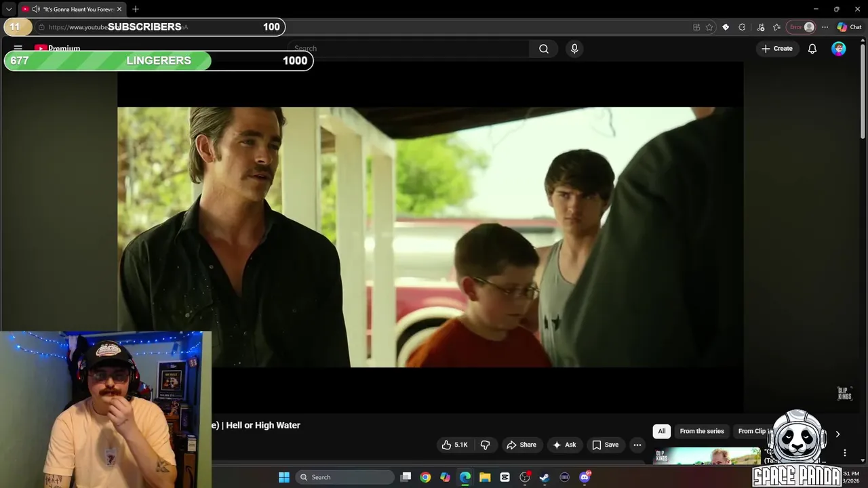
Task: Open a new browser tab
Action: click(x=136, y=9)
